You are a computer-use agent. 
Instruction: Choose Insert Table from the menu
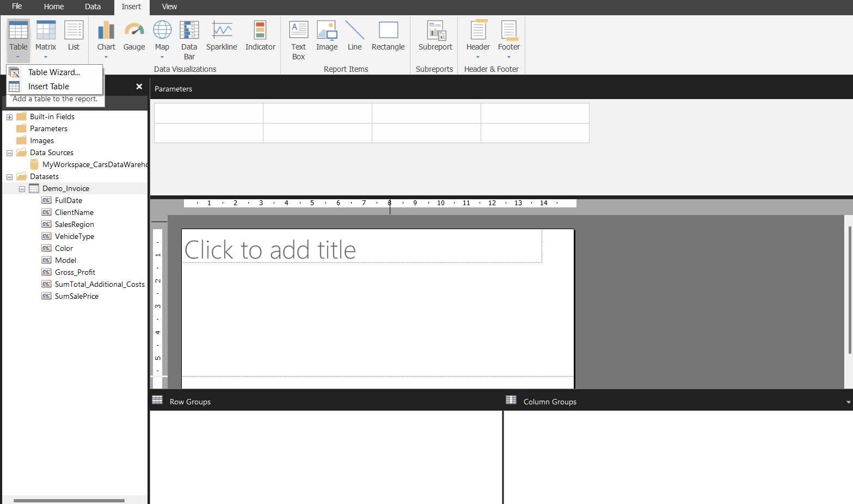tap(48, 86)
